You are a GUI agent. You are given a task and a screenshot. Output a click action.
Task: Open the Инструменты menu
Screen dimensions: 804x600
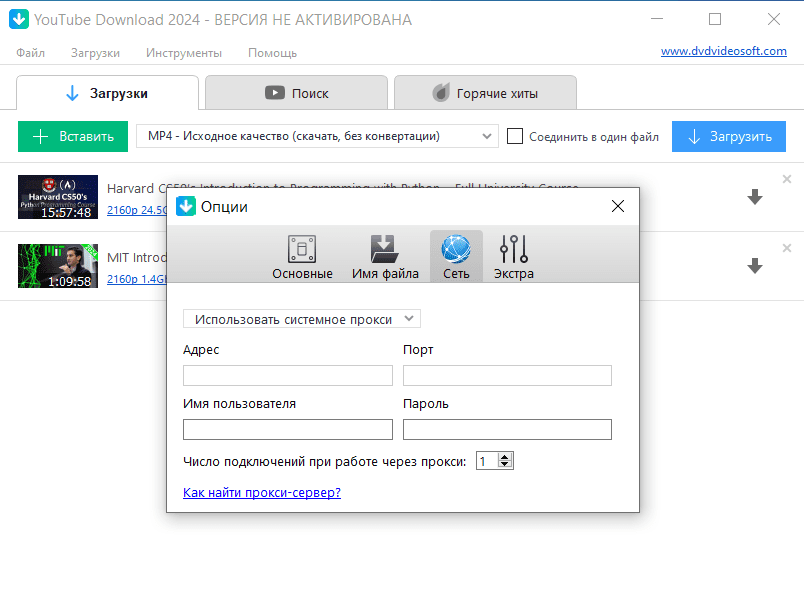tap(184, 53)
